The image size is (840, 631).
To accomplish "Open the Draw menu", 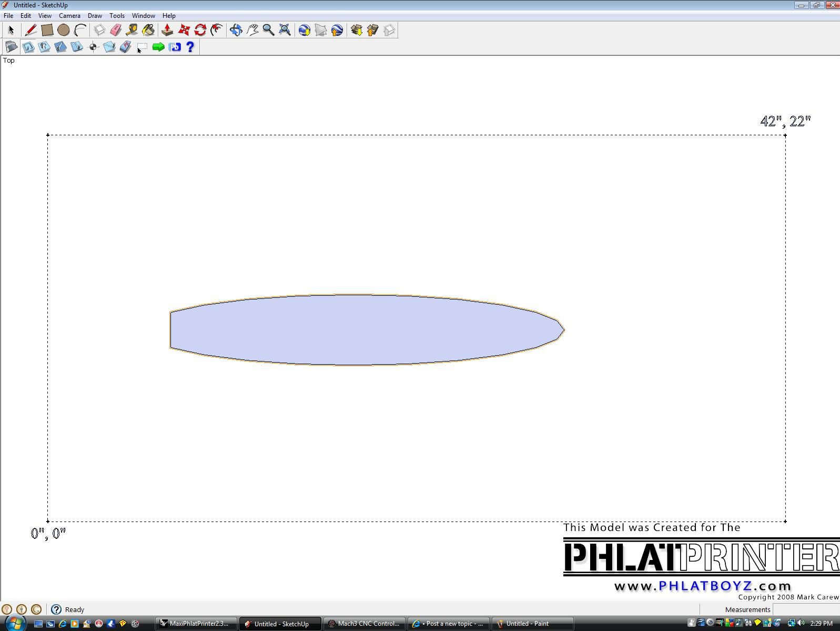I will click(95, 16).
